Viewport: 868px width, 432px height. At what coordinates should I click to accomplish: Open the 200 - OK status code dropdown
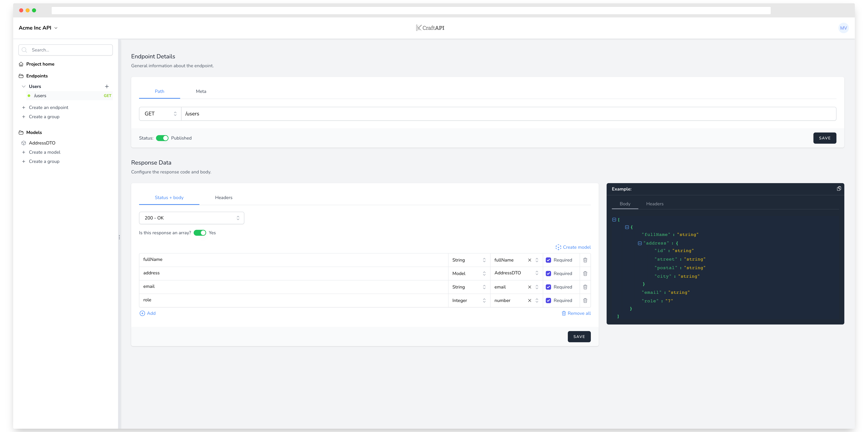tap(191, 218)
